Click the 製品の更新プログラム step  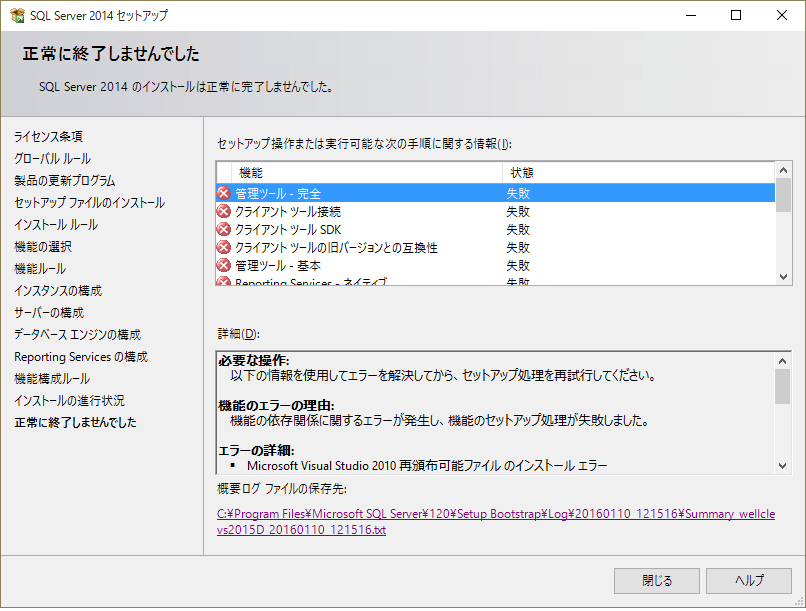pyautogui.click(x=65, y=181)
